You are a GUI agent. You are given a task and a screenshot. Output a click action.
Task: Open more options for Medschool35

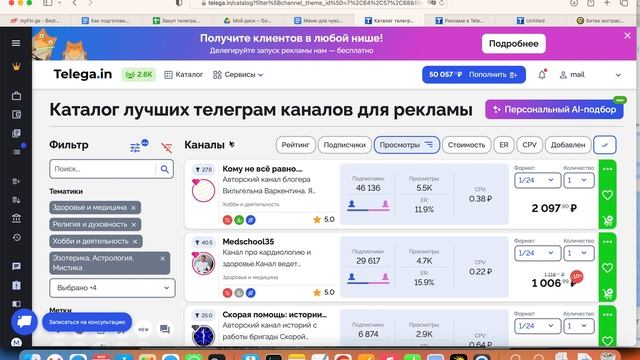click(x=607, y=242)
